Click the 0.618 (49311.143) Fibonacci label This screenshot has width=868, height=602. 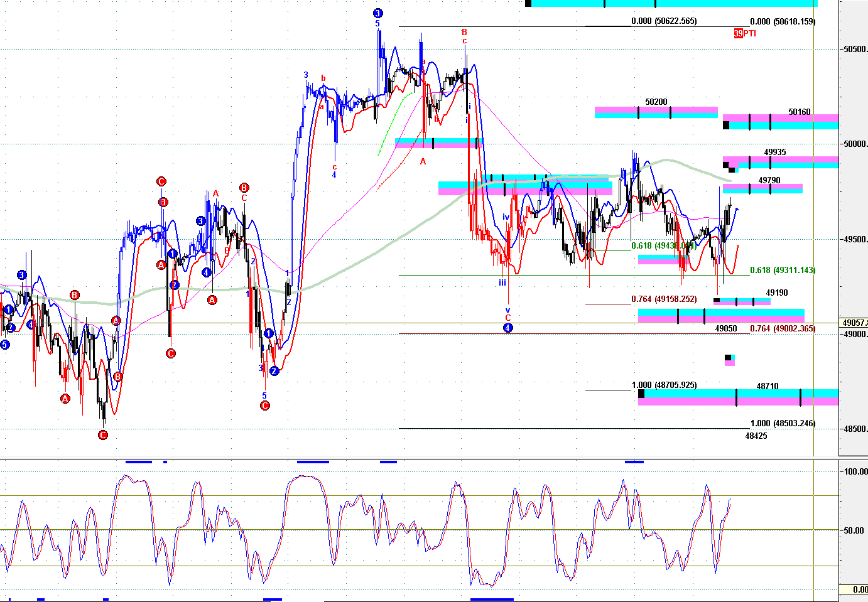(x=783, y=270)
